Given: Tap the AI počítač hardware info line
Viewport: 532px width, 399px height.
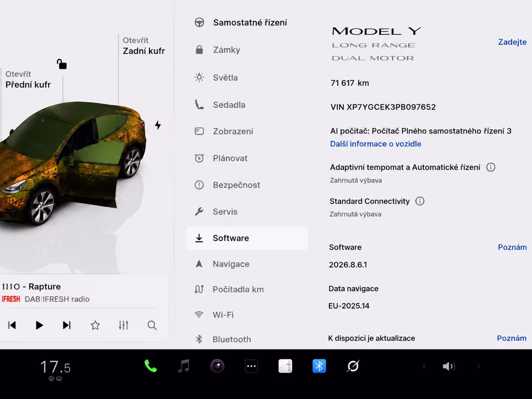Looking at the screenshot, I should 421,131.
